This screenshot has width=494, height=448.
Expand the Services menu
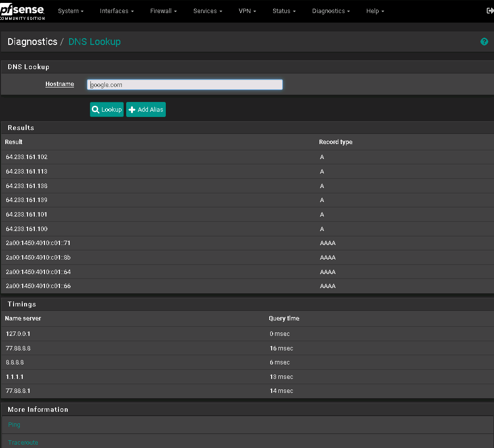pos(208,11)
